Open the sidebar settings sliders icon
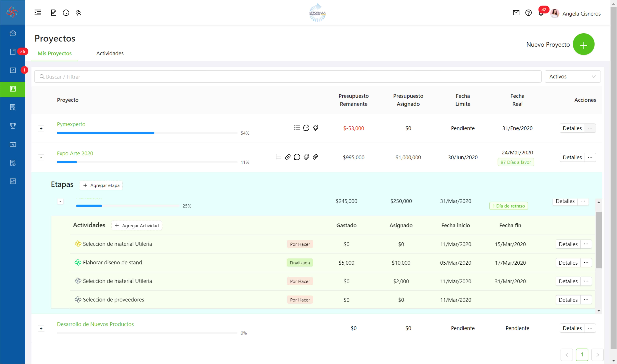This screenshot has height=364, width=617. [x=13, y=181]
